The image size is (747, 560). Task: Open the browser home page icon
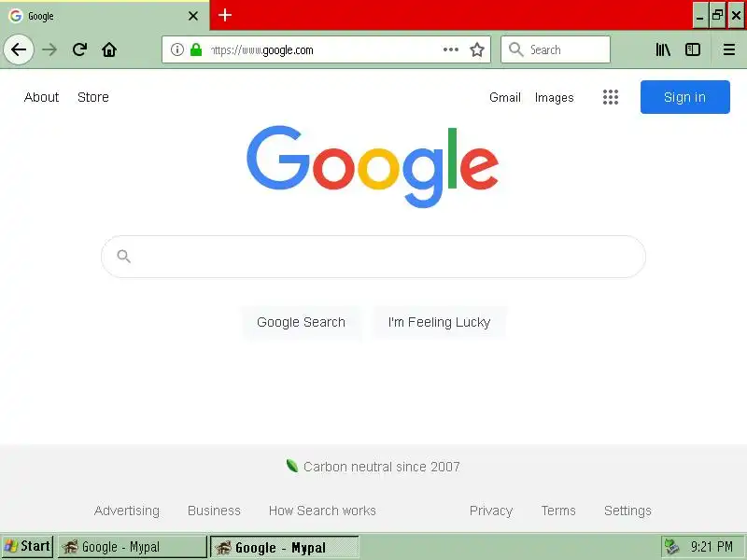coord(109,49)
